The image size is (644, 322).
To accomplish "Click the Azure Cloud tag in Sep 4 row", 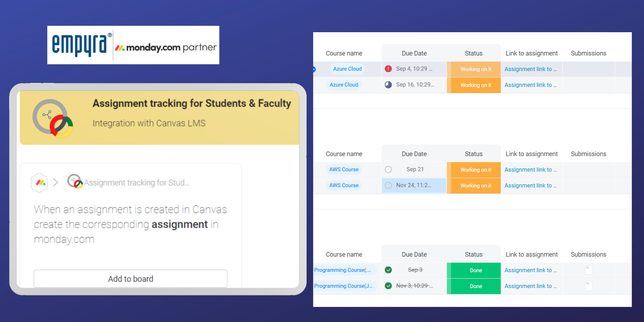I will coord(347,69).
